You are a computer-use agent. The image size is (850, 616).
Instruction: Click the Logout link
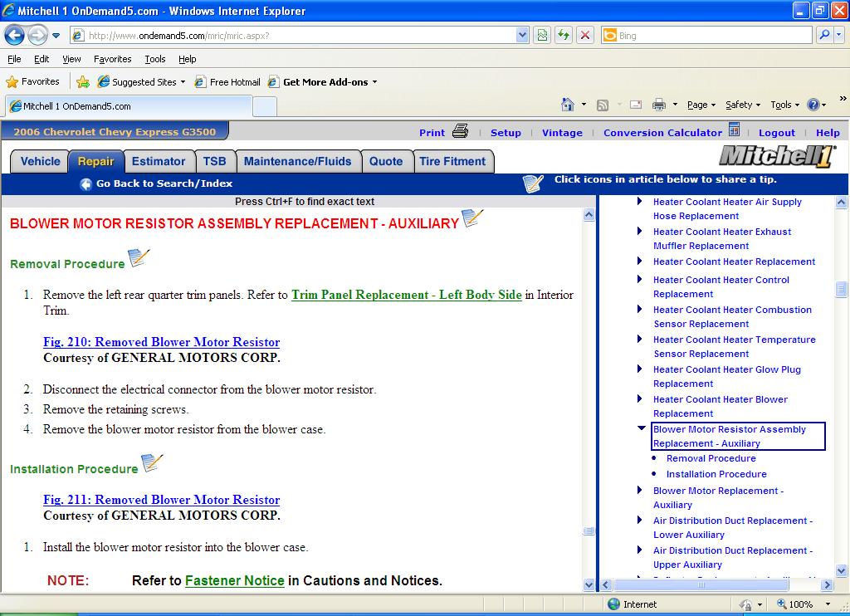tap(777, 133)
